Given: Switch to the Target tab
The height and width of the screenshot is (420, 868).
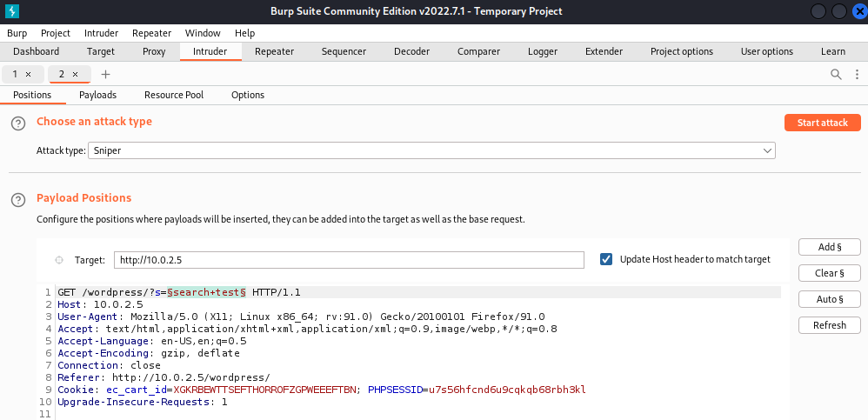Looking at the screenshot, I should click(101, 51).
